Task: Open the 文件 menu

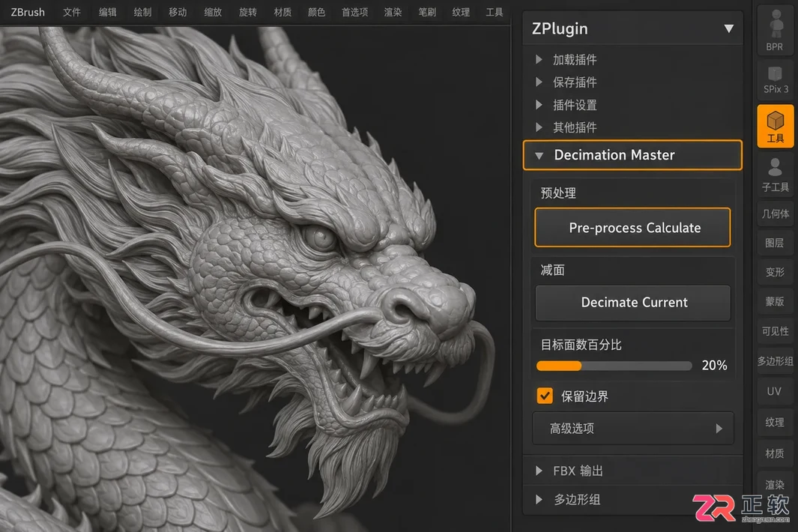Action: (72, 12)
